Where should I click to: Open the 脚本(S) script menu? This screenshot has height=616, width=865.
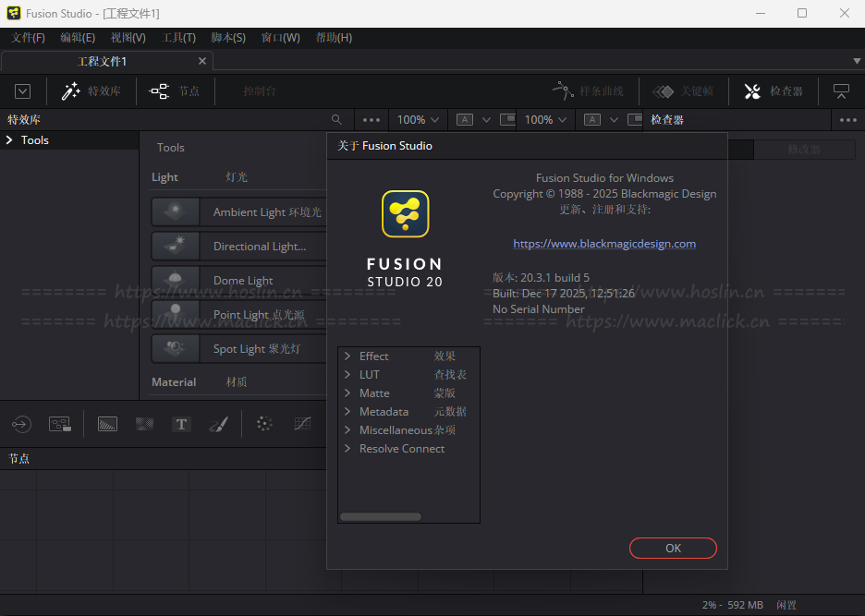point(228,38)
